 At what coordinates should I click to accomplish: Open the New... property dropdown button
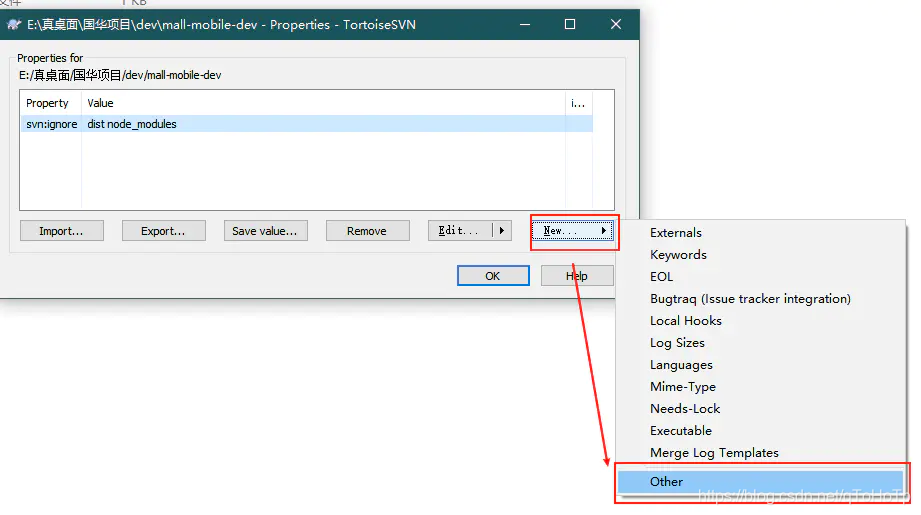572,231
